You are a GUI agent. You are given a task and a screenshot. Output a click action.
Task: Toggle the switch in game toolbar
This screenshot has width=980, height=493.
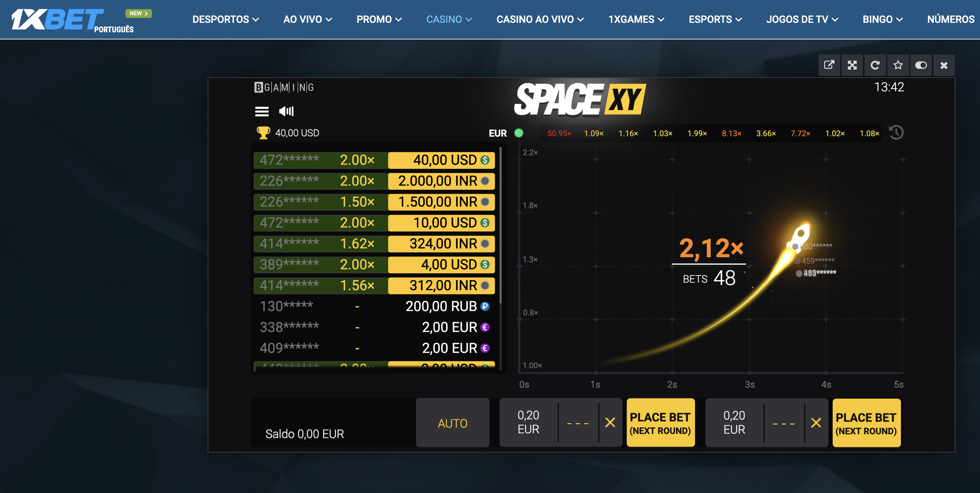(x=921, y=65)
